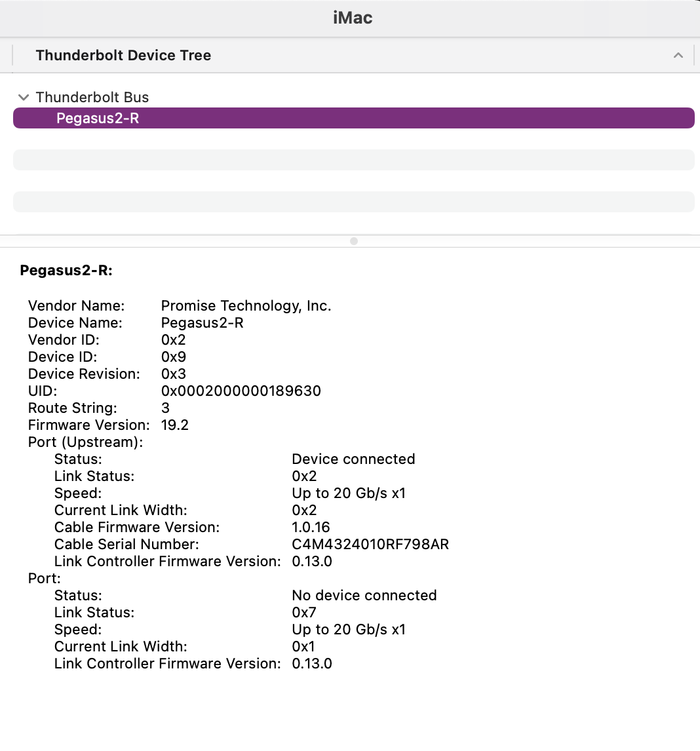
Task: Select the Pegasus2-R tree row
Action: click(353, 119)
